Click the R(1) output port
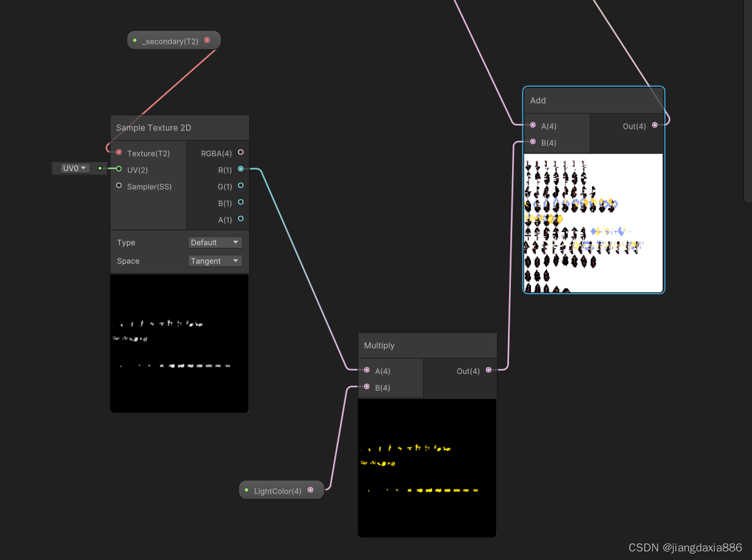The width and height of the screenshot is (752, 560). click(x=240, y=169)
